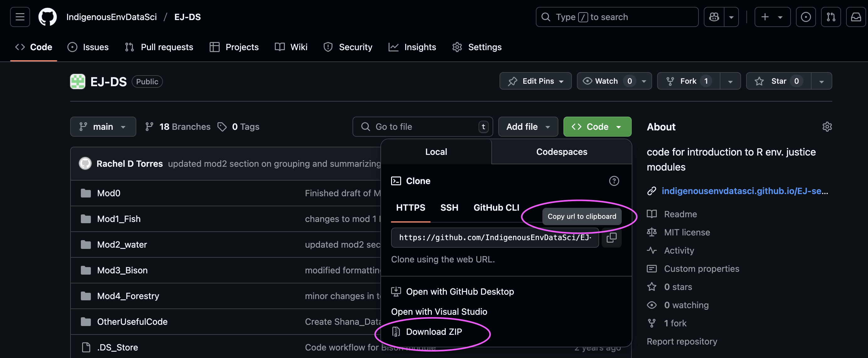This screenshot has width=868, height=358.
Task: Switch to the Pull requests tab
Action: (x=159, y=47)
